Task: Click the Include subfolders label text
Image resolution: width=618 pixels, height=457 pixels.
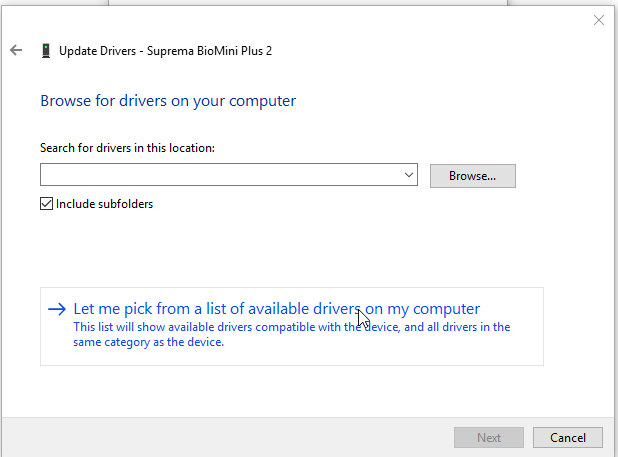Action: 104,204
